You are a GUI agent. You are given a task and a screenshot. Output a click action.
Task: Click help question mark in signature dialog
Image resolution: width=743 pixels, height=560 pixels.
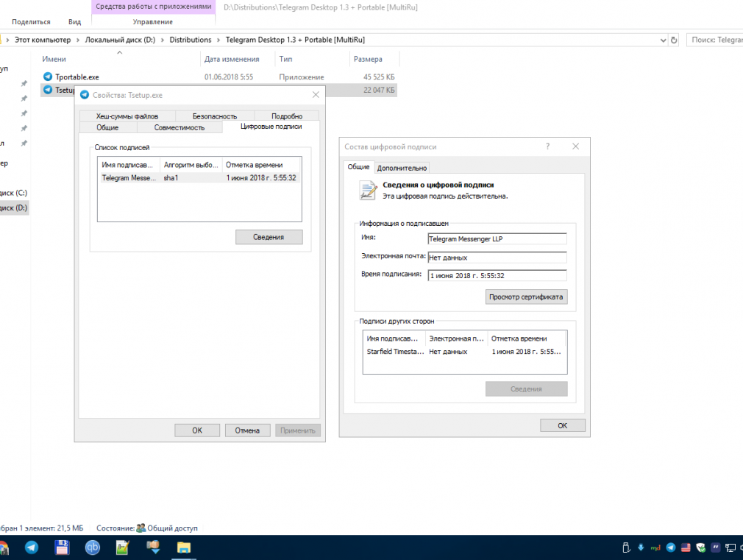(548, 146)
